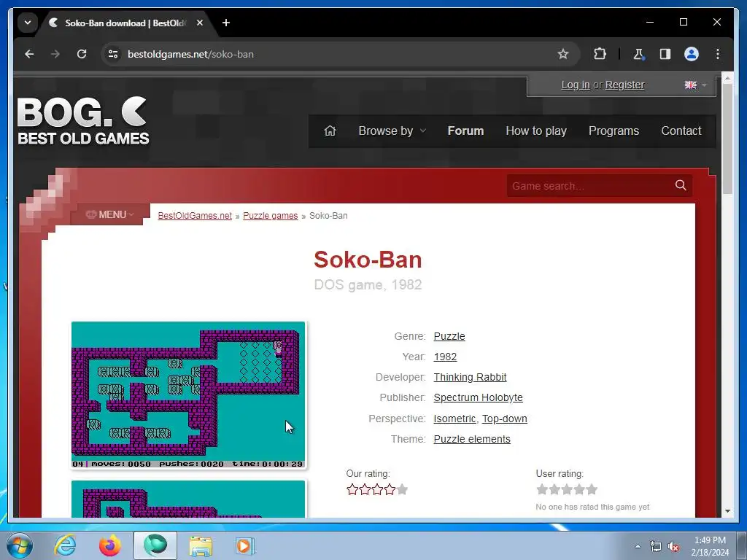Go to the site home icon
The height and width of the screenshot is (560, 747).
click(x=330, y=131)
